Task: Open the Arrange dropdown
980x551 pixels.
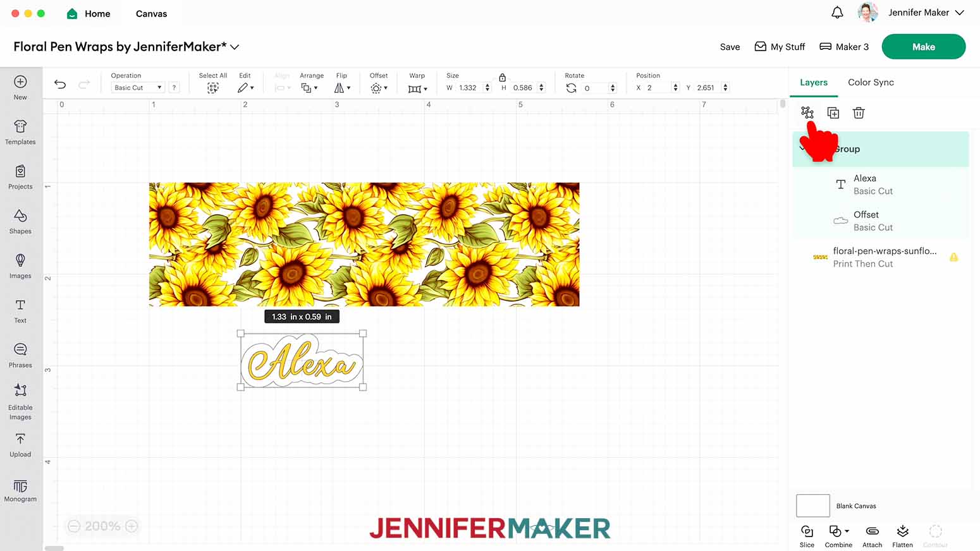Action: pos(309,88)
